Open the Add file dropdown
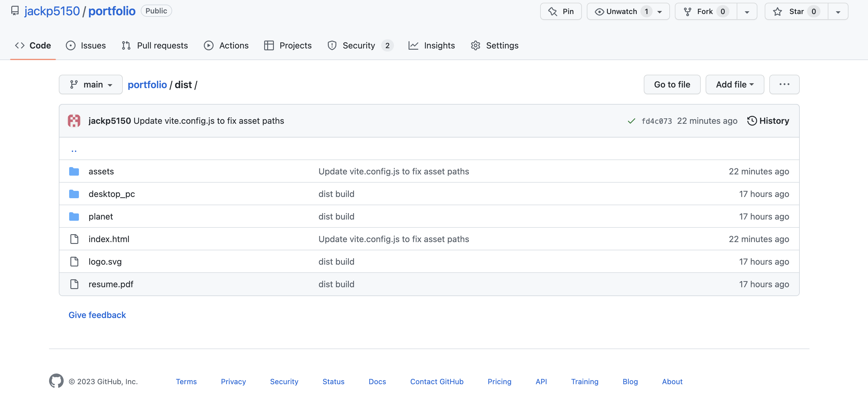 735,84
